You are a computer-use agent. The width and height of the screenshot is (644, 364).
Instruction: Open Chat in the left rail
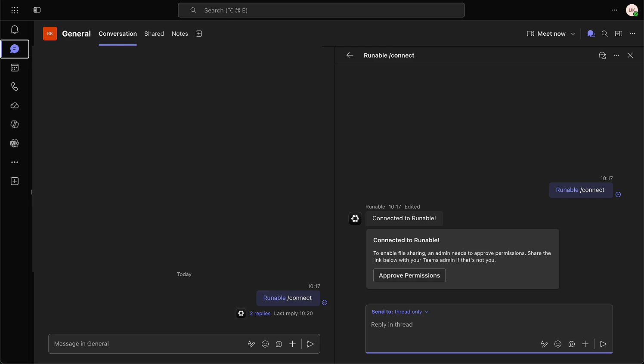click(15, 49)
